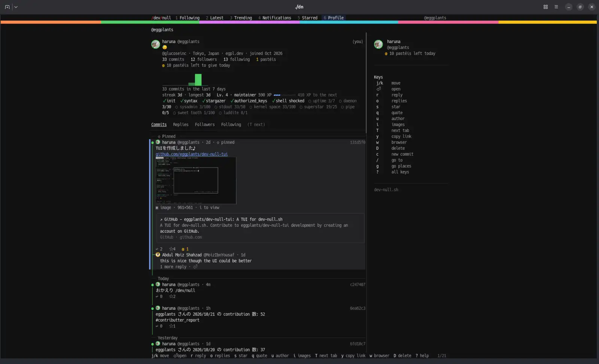Open the Replies profile sub-tab
The image size is (599, 364).
point(180,125)
